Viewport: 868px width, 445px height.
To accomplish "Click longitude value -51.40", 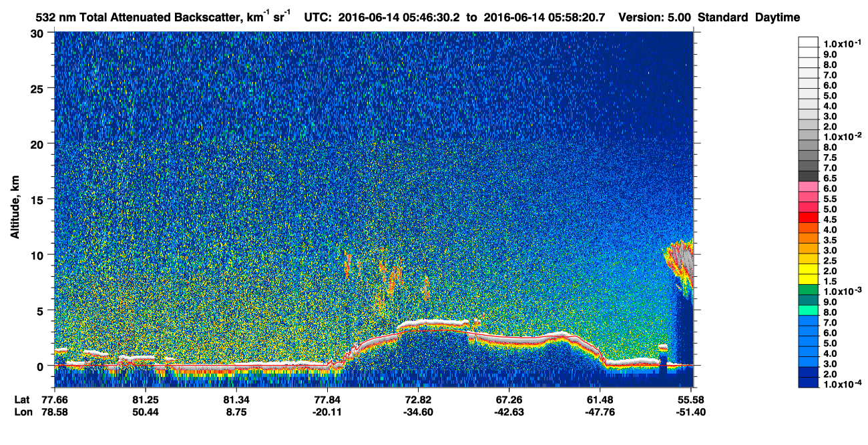I will point(690,412).
